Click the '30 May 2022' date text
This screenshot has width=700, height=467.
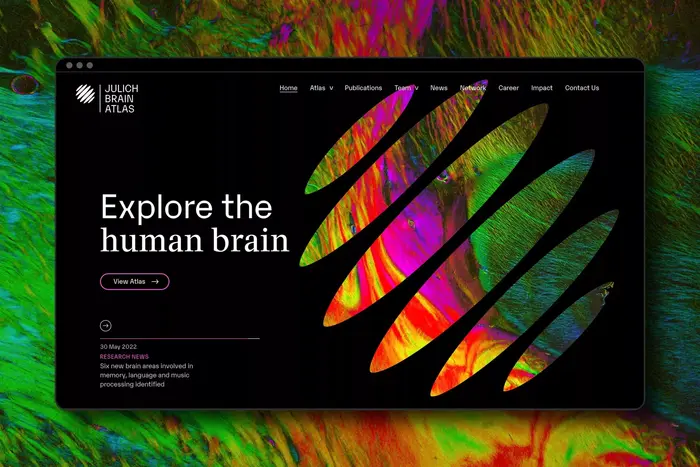tap(118, 347)
